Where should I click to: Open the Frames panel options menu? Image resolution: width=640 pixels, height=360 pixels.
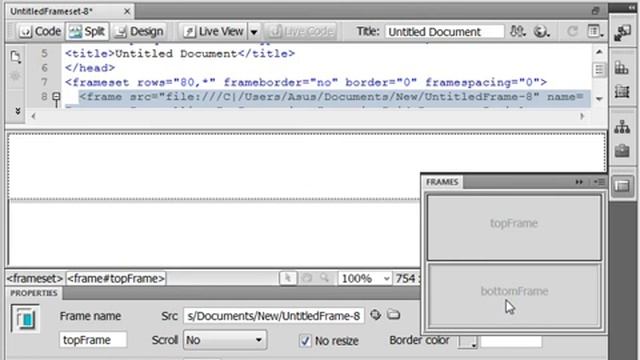click(x=599, y=182)
